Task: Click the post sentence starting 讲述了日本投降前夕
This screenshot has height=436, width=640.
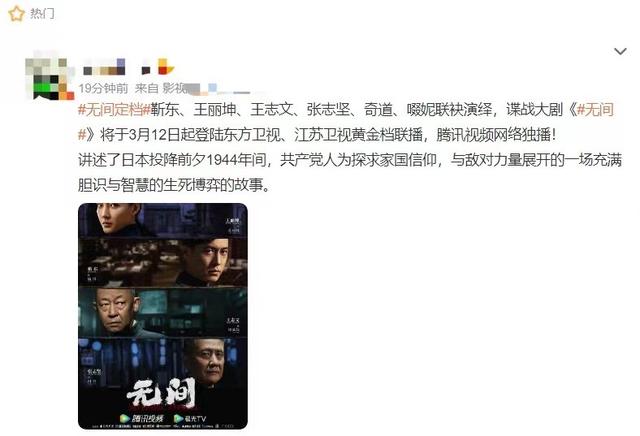Action: pos(350,173)
